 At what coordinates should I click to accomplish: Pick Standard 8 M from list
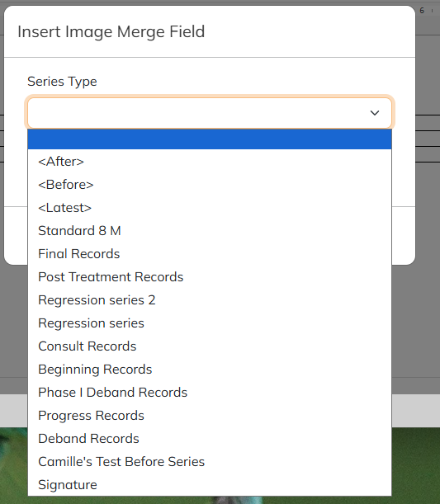210,231
